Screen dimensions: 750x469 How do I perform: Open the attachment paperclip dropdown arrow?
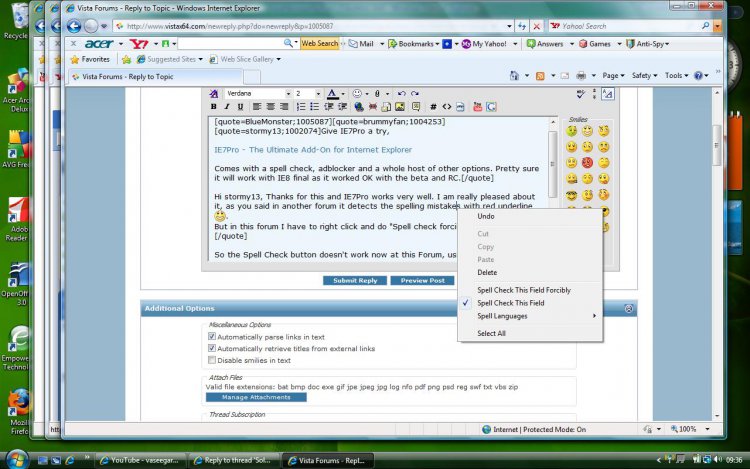pyautogui.click(x=387, y=94)
